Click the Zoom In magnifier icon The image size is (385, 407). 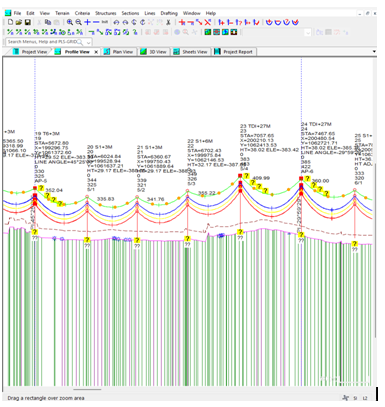70,22
